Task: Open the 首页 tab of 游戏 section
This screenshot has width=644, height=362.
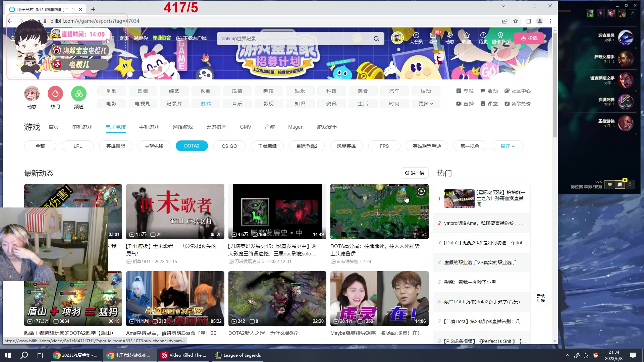Action: coord(54,127)
